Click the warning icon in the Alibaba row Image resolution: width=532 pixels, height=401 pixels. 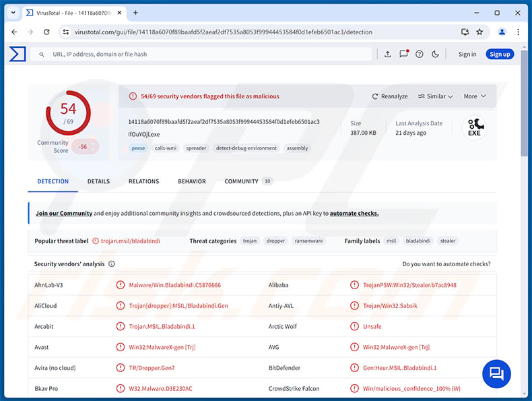[x=354, y=285]
